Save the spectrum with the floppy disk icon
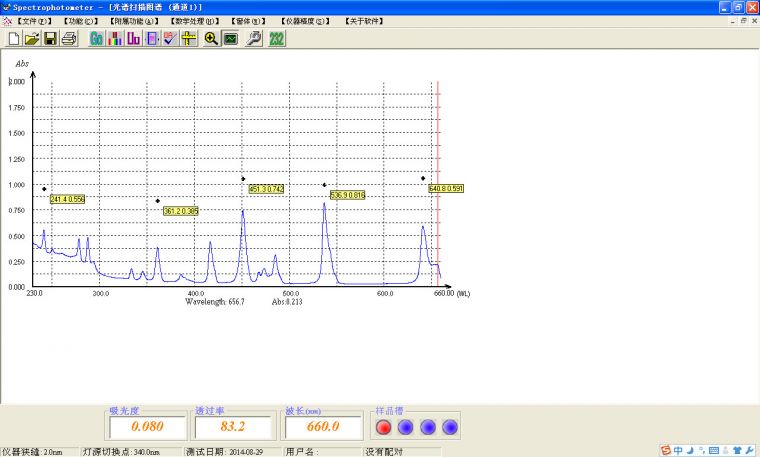760x457 pixels. [x=50, y=39]
